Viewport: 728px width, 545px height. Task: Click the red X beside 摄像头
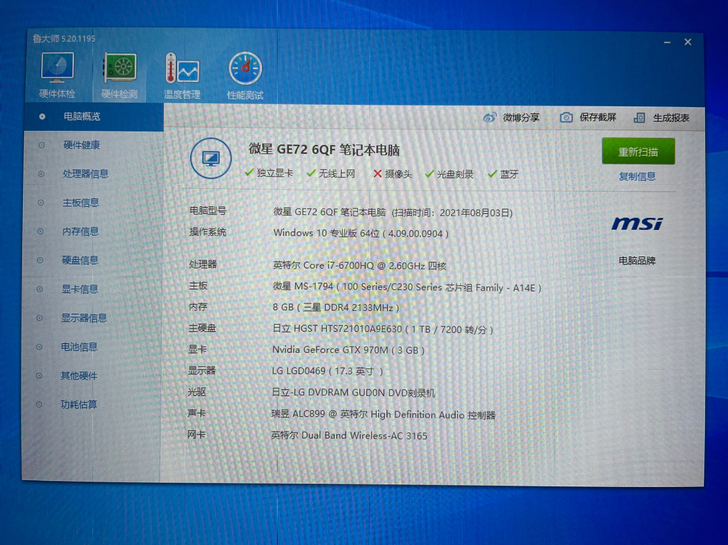(377, 174)
